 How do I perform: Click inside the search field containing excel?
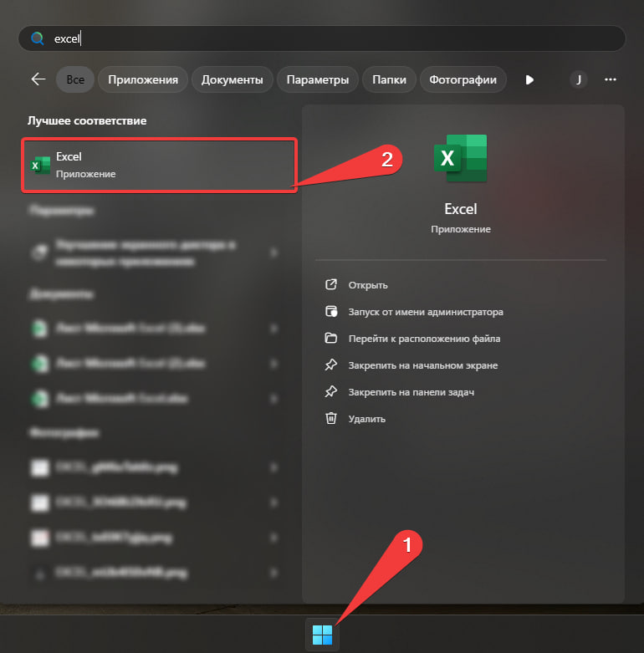335,38
